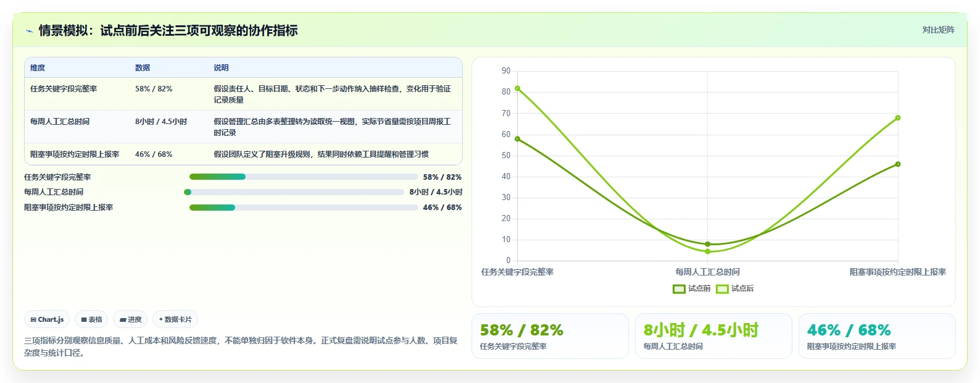Click the 58% / 82% data card

click(x=550, y=336)
